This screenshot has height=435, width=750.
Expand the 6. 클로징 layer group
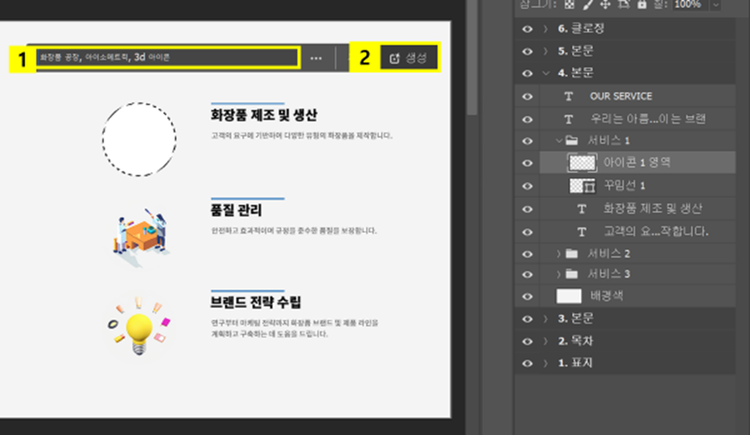pos(546,29)
